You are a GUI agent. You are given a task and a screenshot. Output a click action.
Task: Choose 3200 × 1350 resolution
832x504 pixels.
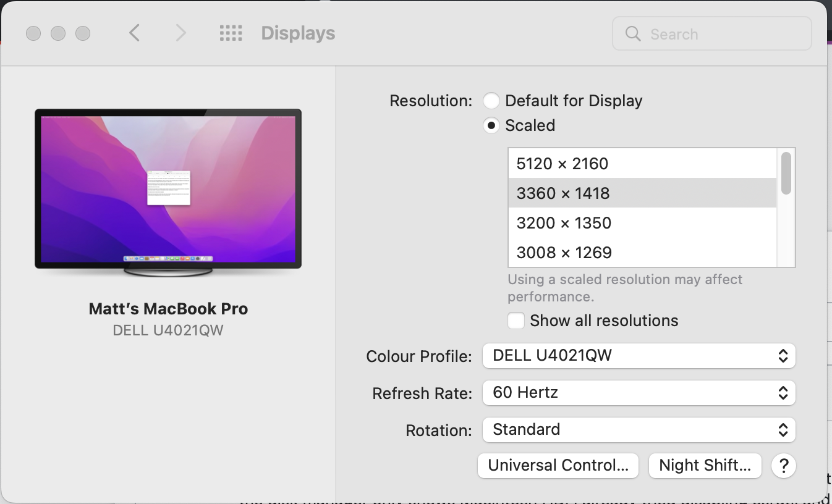pyautogui.click(x=642, y=223)
